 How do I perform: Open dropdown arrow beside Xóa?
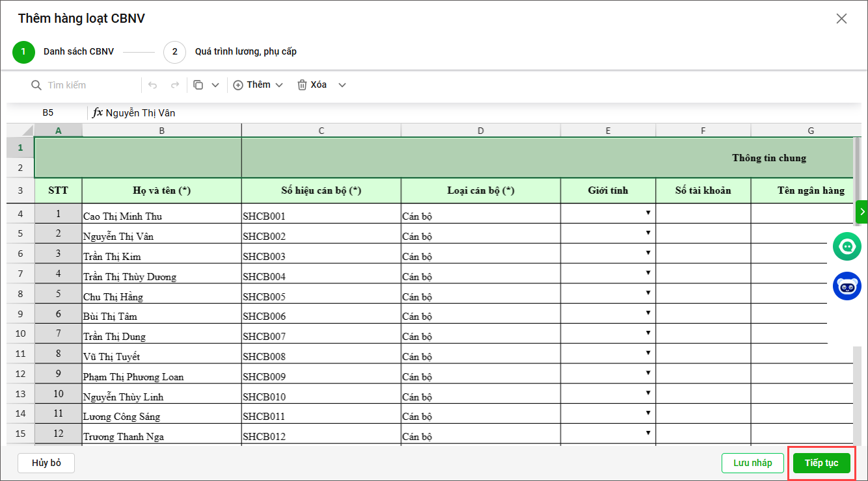pos(342,85)
